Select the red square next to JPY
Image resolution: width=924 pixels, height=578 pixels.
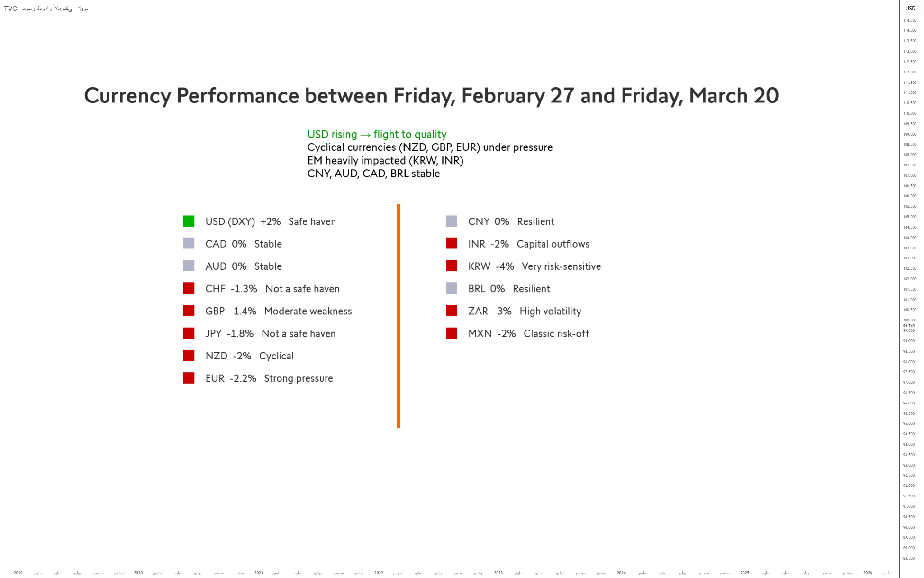[189, 333]
